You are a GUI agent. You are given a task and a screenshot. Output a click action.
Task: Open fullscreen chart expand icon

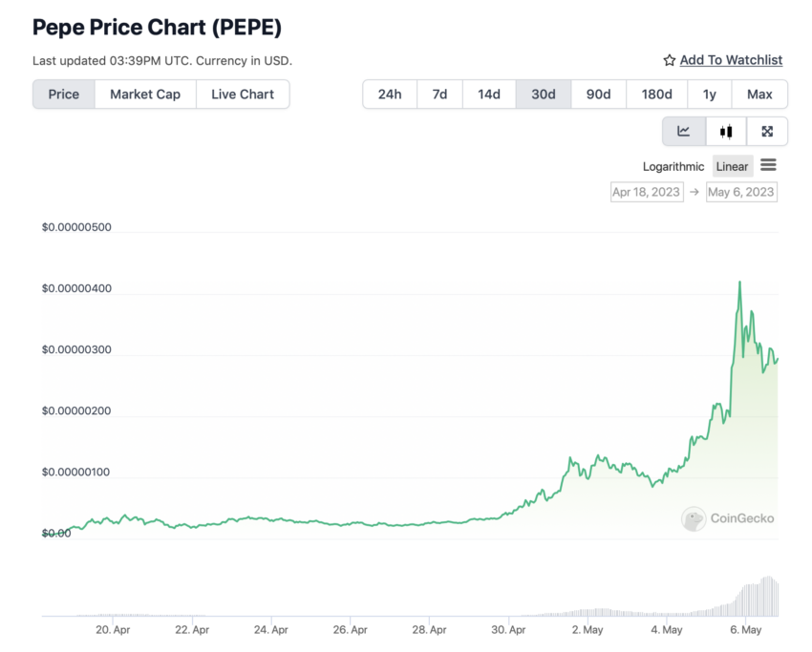(x=767, y=132)
